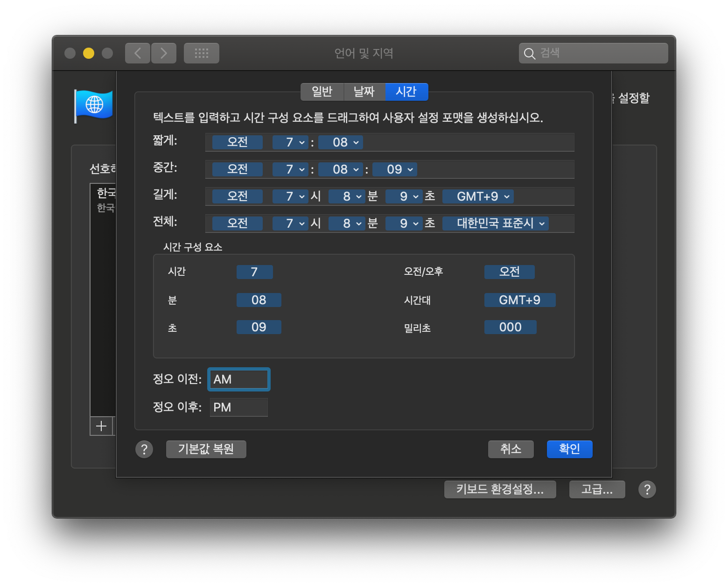The width and height of the screenshot is (728, 587).
Task: Open hour dropdown in 길게 row
Action: (290, 196)
